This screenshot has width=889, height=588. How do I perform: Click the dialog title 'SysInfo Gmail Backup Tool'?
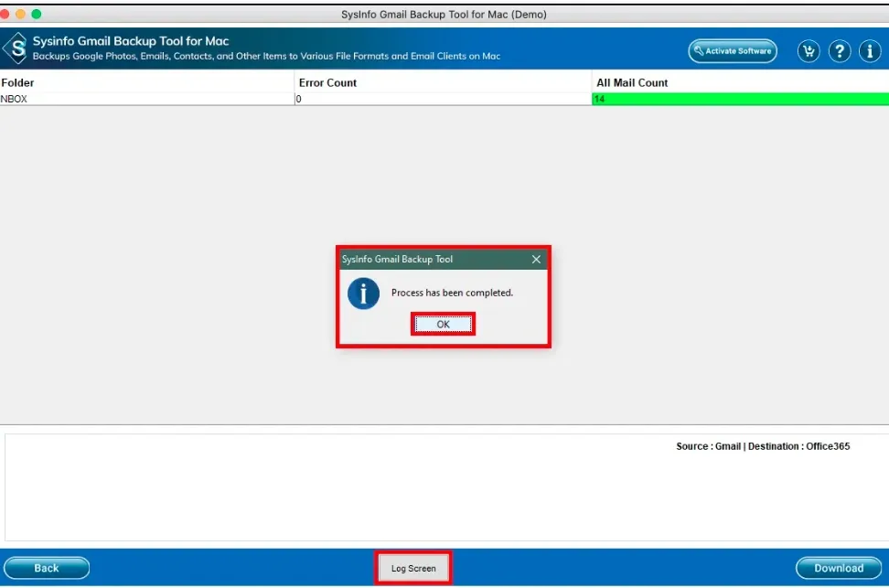(x=397, y=259)
